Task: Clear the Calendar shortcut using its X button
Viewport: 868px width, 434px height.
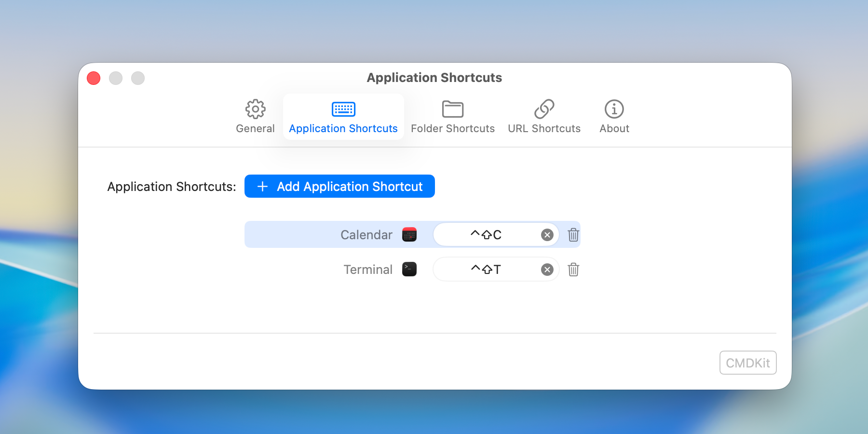Action: coord(546,235)
